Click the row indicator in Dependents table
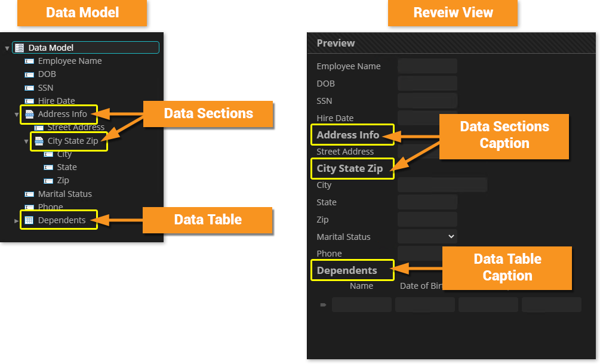Image resolution: width=600 pixels, height=364 pixels. coord(323,305)
